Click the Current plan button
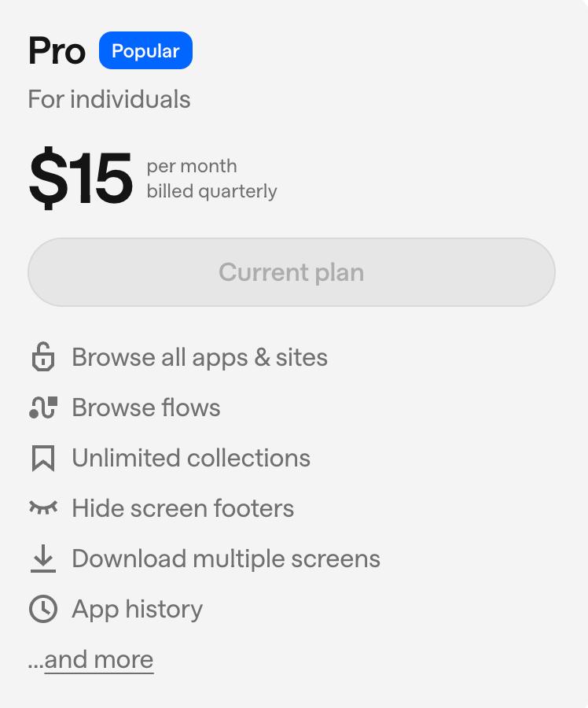 292,272
